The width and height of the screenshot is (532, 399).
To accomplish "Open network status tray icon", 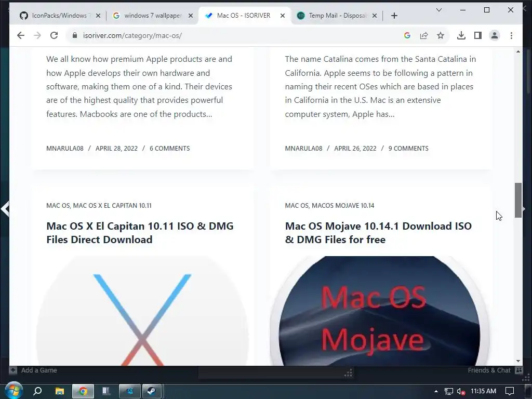I will pyautogui.click(x=448, y=392).
